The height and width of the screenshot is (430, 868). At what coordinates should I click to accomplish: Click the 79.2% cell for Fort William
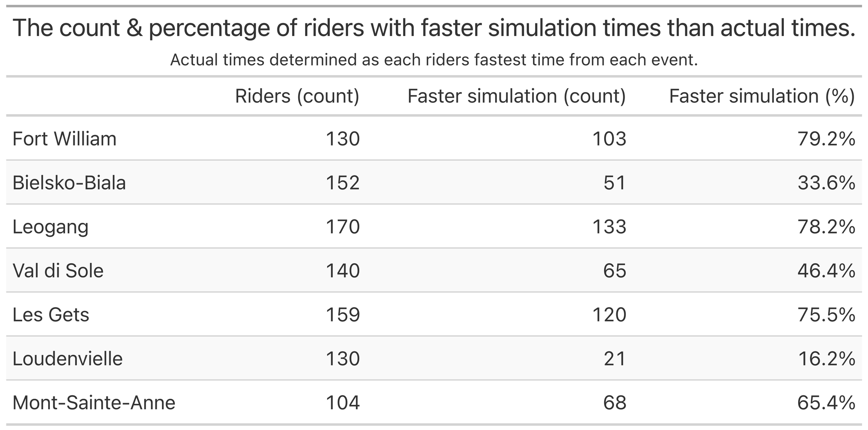pyautogui.click(x=826, y=139)
